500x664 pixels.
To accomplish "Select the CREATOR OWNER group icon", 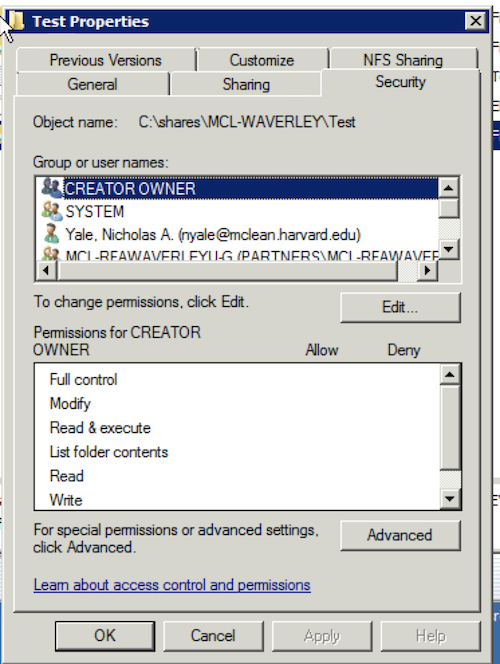I will 52,188.
